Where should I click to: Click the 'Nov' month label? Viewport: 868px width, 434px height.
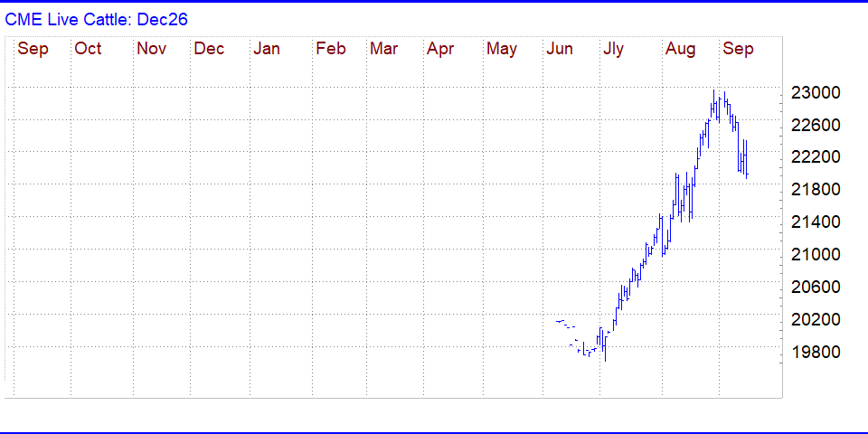pyautogui.click(x=152, y=49)
